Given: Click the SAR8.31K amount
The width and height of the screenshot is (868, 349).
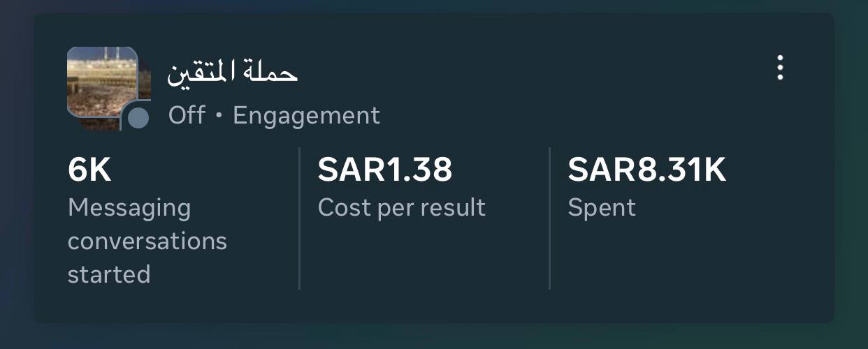Looking at the screenshot, I should (647, 170).
